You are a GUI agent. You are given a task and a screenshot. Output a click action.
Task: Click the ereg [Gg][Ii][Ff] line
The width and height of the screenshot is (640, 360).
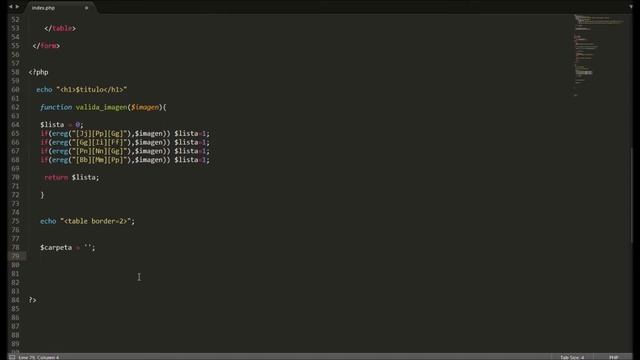click(x=125, y=142)
